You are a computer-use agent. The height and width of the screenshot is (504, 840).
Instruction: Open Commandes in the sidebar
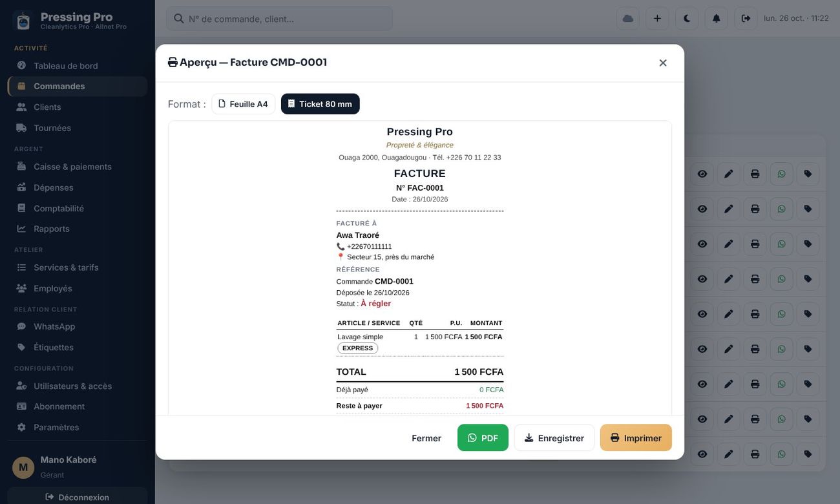tap(78, 86)
